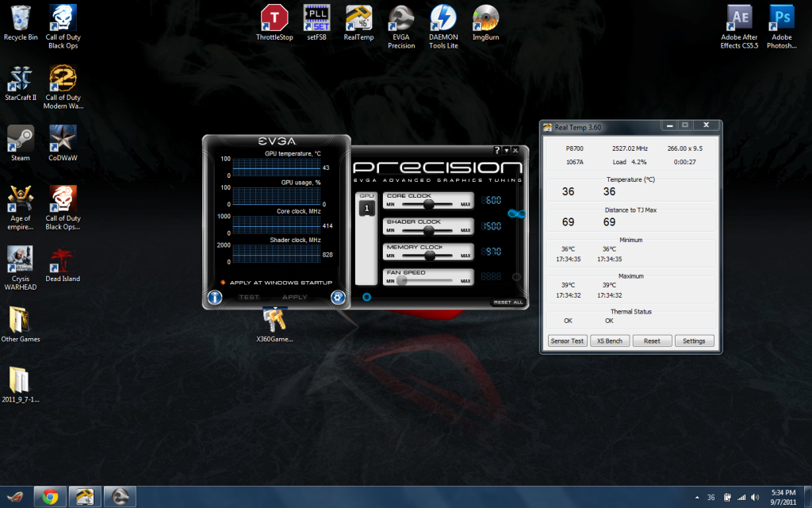The height and width of the screenshot is (508, 812).
Task: Switch to Real Temp in the taskbar
Action: 85,497
